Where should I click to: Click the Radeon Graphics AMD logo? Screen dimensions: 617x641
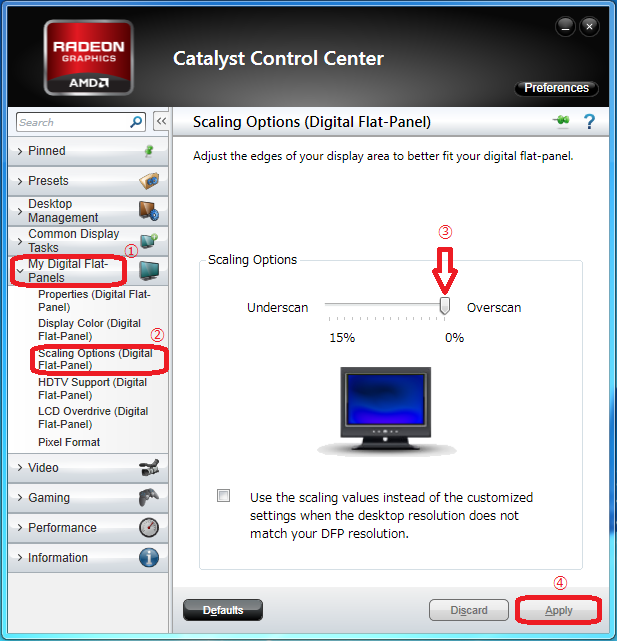[x=89, y=57]
